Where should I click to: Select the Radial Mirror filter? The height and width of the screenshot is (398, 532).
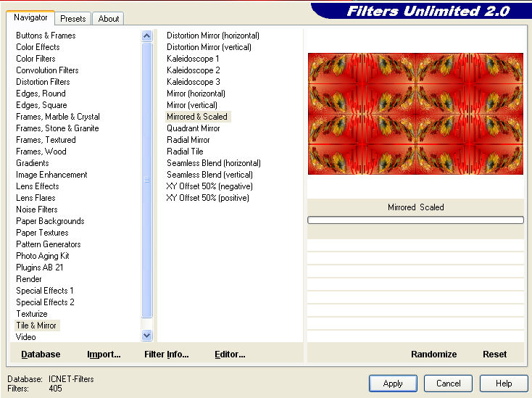coord(188,140)
